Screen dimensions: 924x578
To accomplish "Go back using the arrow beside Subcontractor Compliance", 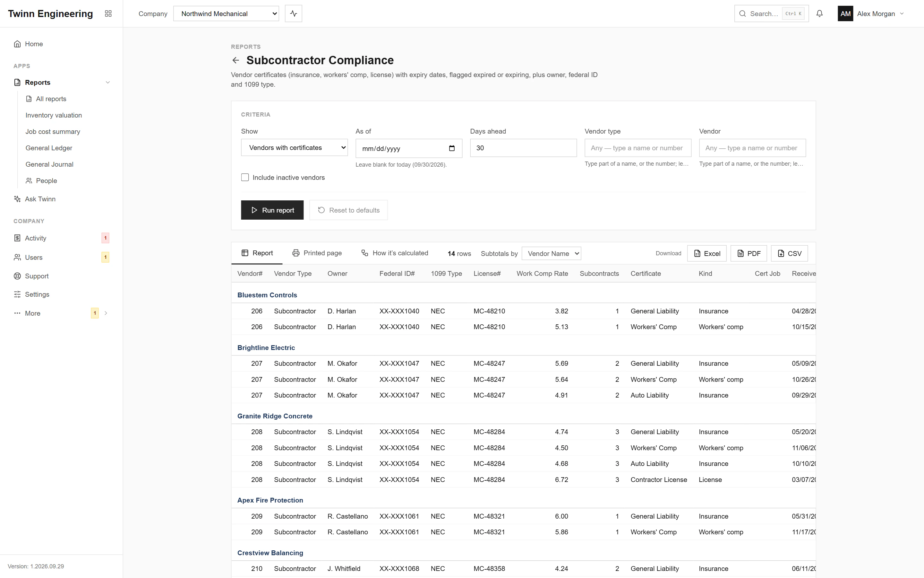I will click(236, 60).
